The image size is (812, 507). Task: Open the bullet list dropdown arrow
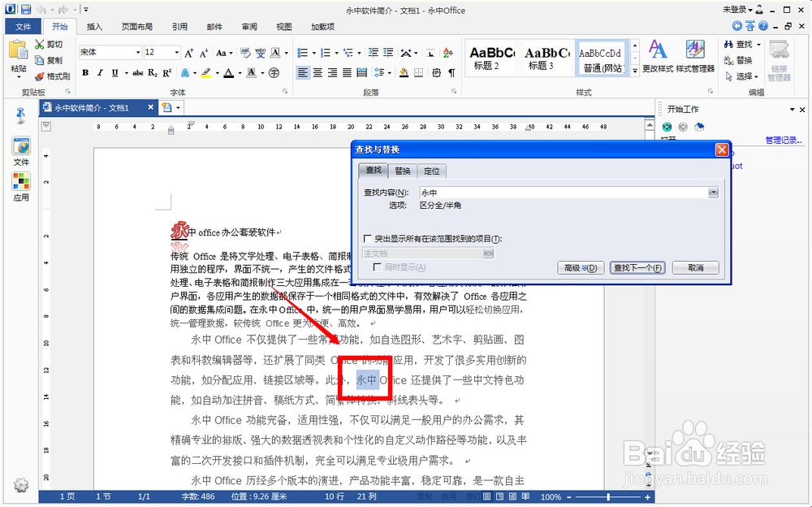[313, 52]
